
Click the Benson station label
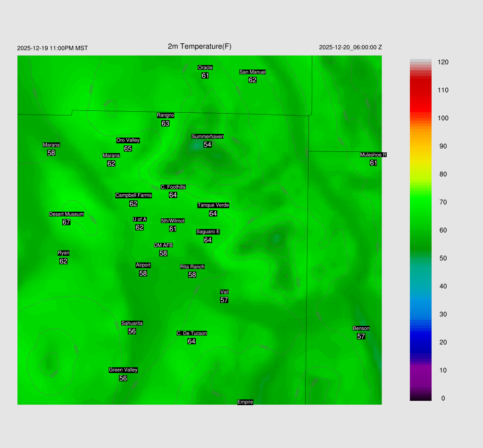(361, 328)
